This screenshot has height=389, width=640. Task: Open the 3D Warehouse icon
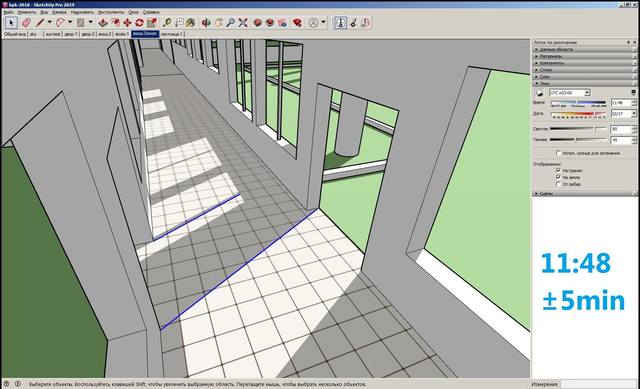click(258, 23)
